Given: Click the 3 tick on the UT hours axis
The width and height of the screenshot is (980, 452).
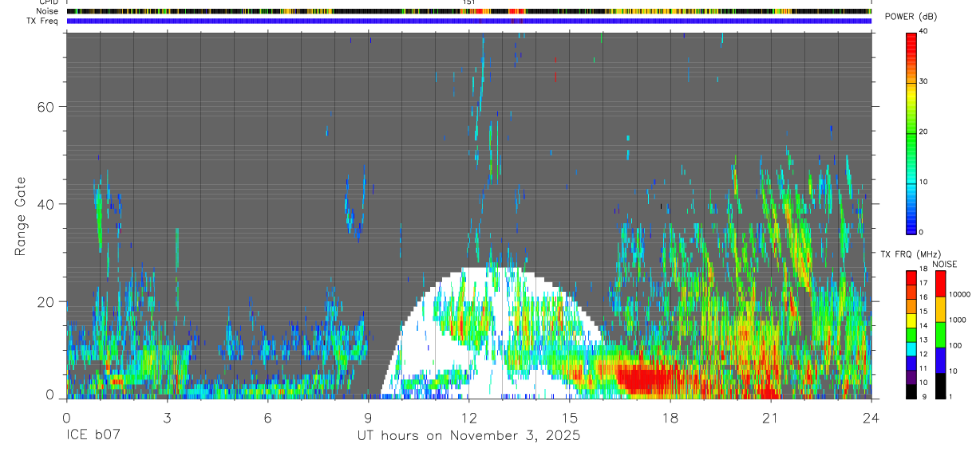Looking at the screenshot, I should (167, 417).
